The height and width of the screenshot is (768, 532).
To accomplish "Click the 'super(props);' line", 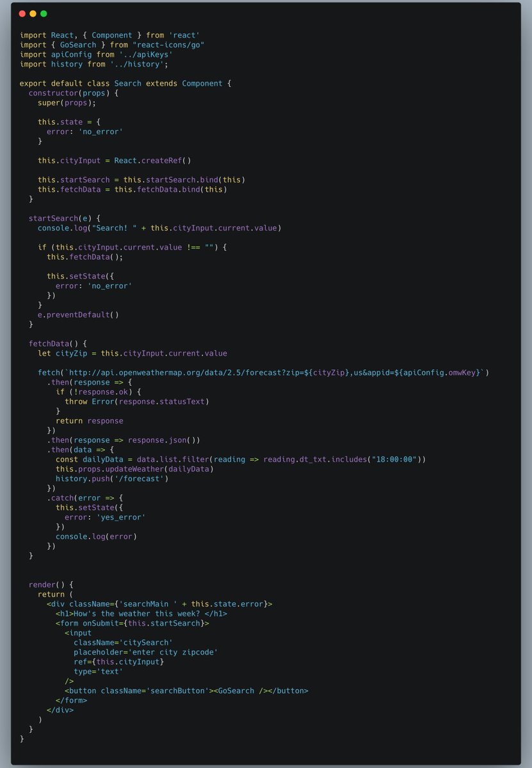I will pyautogui.click(x=67, y=102).
